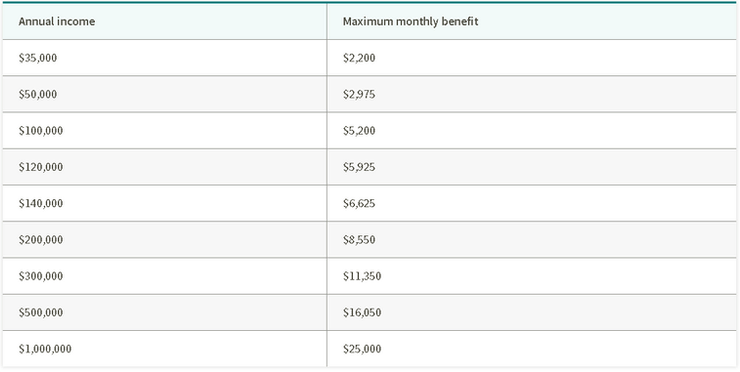The height and width of the screenshot is (372, 740).
Task: Select the $200,000 income cell
Action: [164, 239]
